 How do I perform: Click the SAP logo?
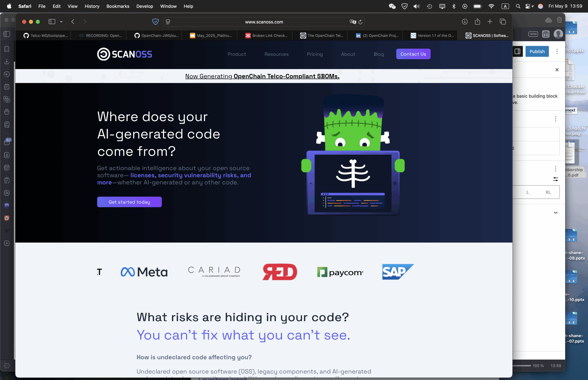(x=398, y=272)
